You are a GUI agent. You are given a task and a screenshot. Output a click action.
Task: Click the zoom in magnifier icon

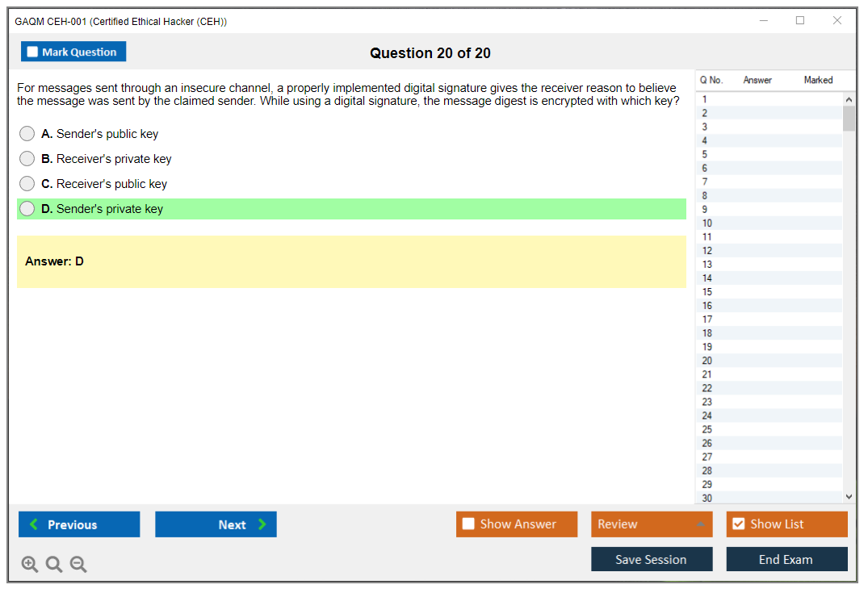(x=30, y=565)
